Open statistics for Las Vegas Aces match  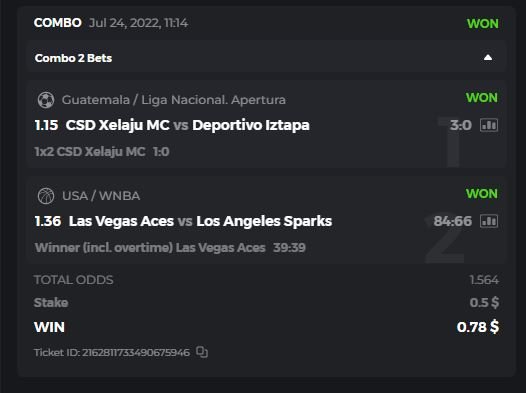[x=489, y=221]
